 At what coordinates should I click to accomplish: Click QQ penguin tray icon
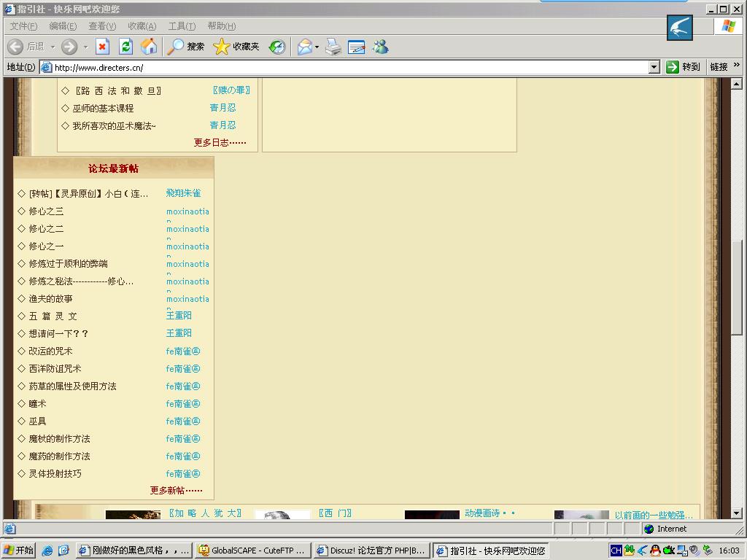tap(656, 551)
